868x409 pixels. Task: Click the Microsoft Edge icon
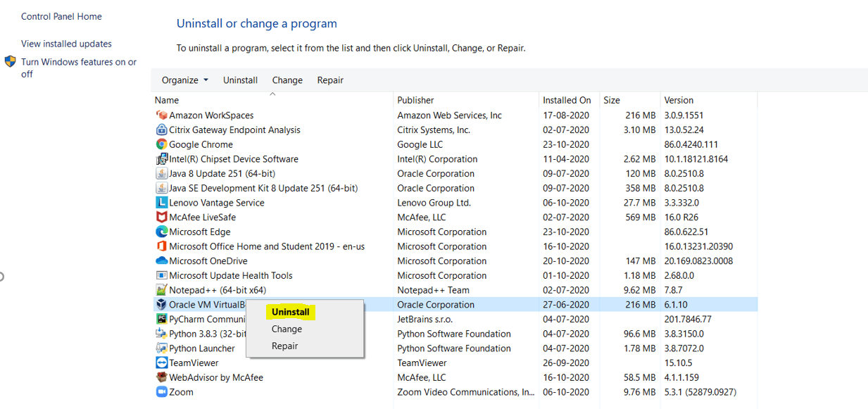point(161,232)
